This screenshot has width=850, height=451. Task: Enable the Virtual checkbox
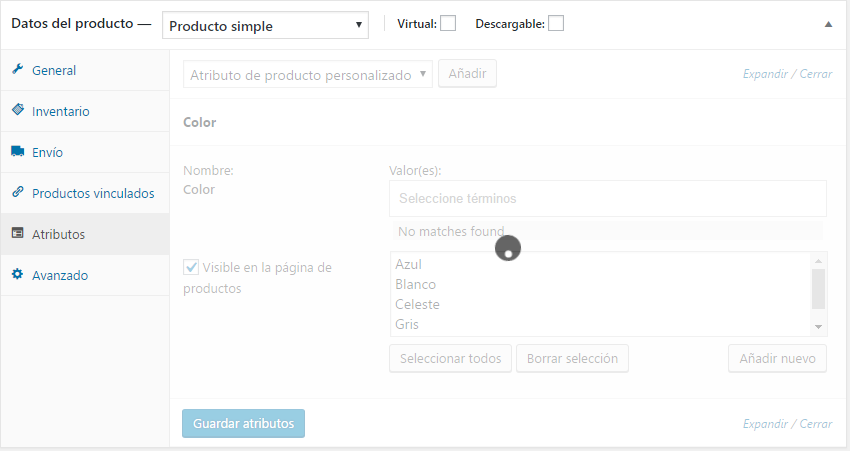pyautogui.click(x=448, y=23)
